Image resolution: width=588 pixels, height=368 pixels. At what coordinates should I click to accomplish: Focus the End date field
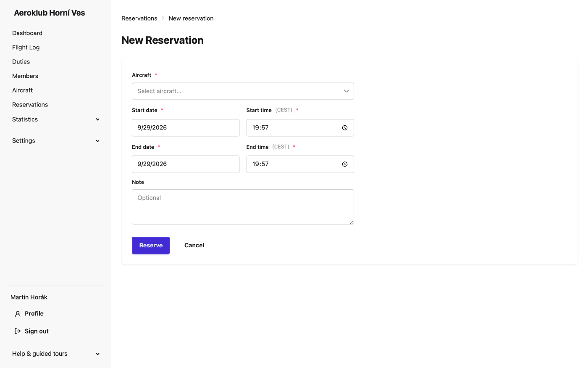point(186,164)
